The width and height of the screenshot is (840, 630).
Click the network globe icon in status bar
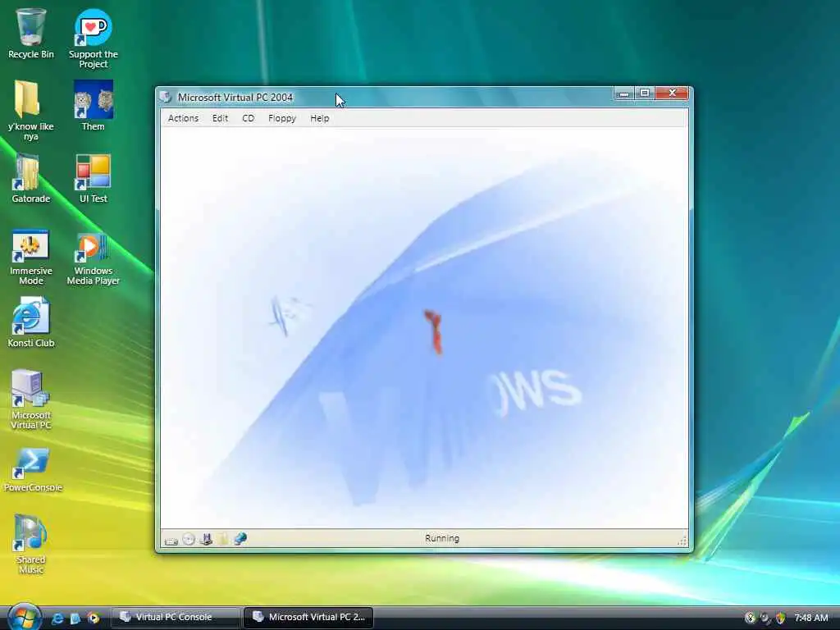[240, 539]
